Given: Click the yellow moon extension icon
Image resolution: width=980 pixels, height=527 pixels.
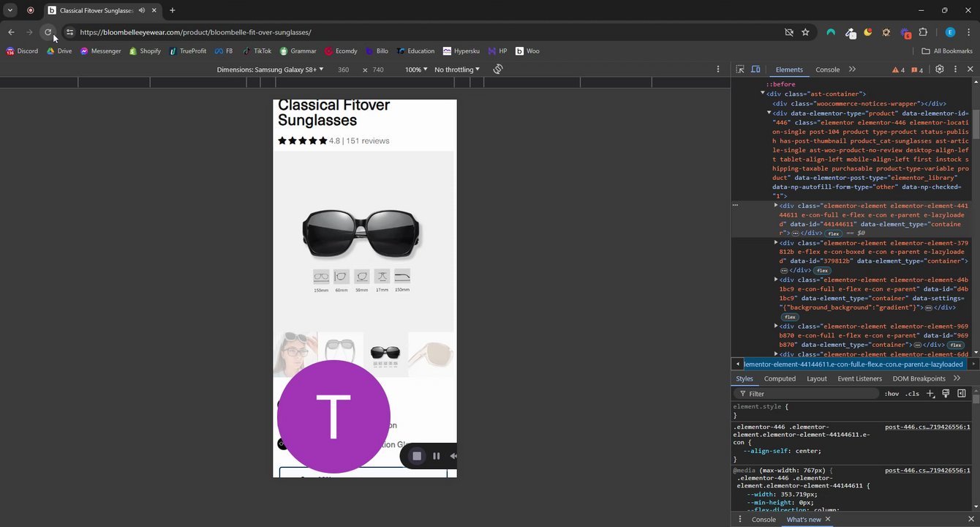Looking at the screenshot, I should (x=868, y=32).
